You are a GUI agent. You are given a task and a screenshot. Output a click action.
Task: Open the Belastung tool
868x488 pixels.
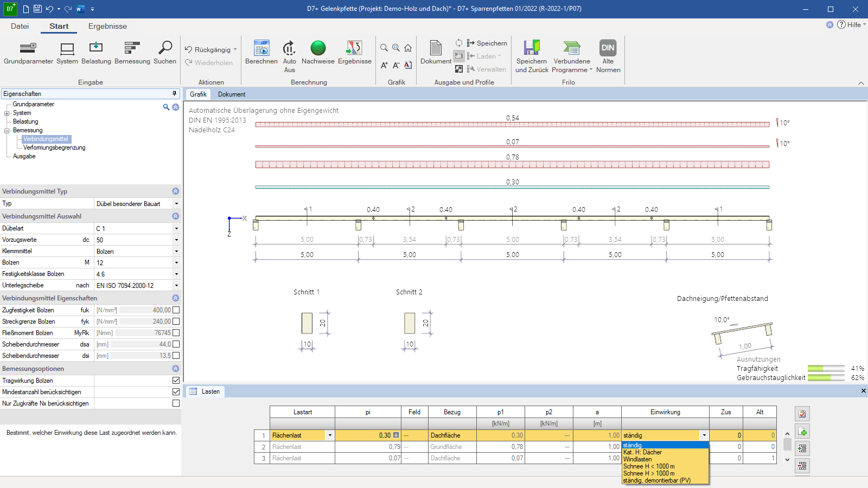(x=96, y=53)
